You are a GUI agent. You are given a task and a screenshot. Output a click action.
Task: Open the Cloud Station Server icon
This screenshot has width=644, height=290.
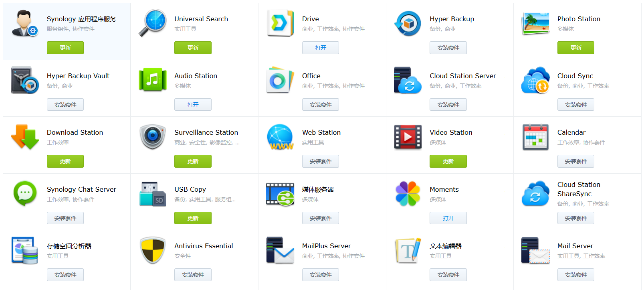(x=408, y=80)
